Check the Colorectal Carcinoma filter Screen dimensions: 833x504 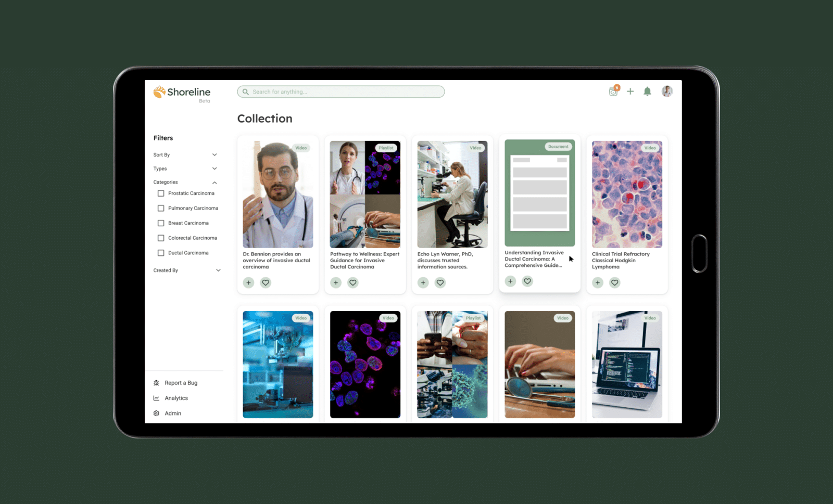click(x=161, y=238)
